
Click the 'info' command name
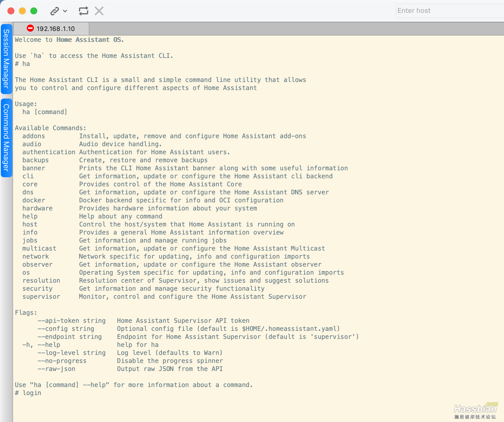coord(30,233)
